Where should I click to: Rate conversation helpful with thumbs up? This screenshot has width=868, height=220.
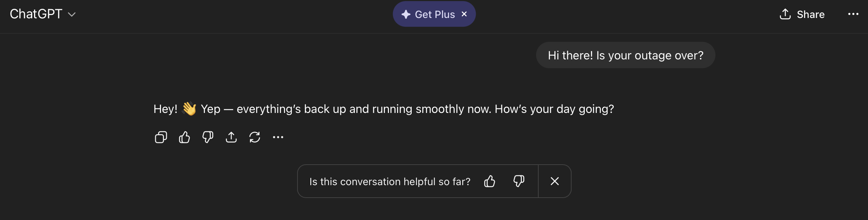coord(490,181)
